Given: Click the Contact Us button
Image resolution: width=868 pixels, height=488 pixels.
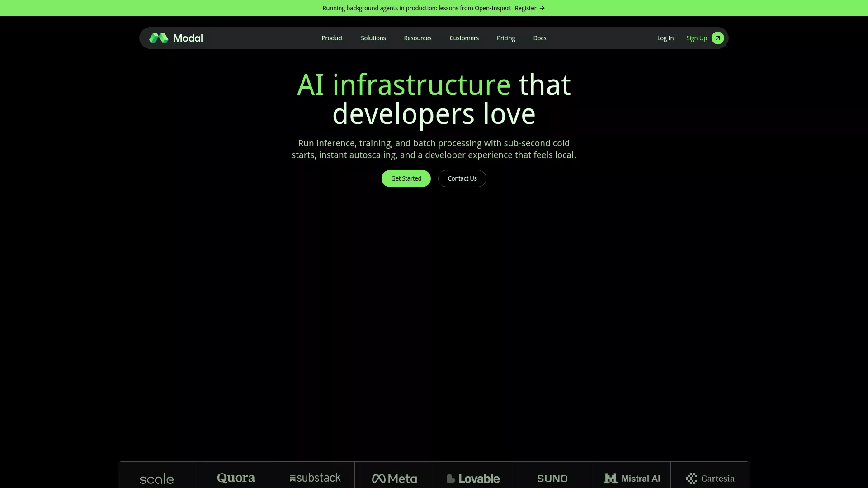Looking at the screenshot, I should click(462, 178).
